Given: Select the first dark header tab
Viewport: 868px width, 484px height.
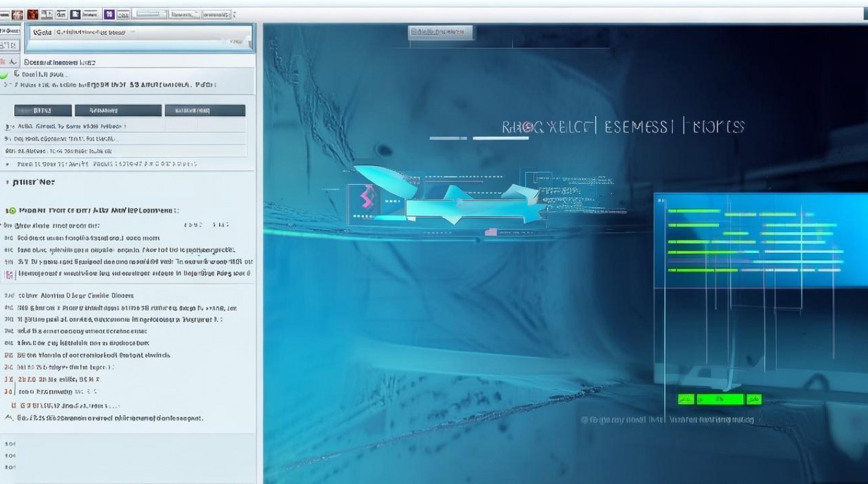Looking at the screenshot, I should click(x=43, y=110).
